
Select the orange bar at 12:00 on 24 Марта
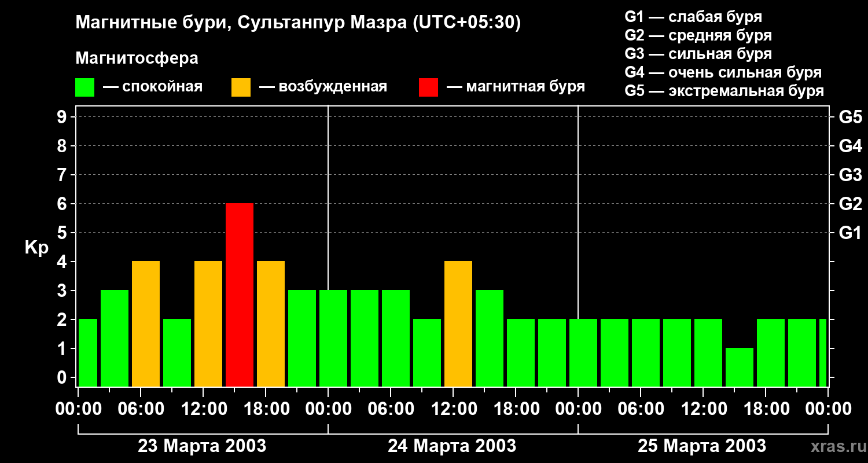coord(458,324)
